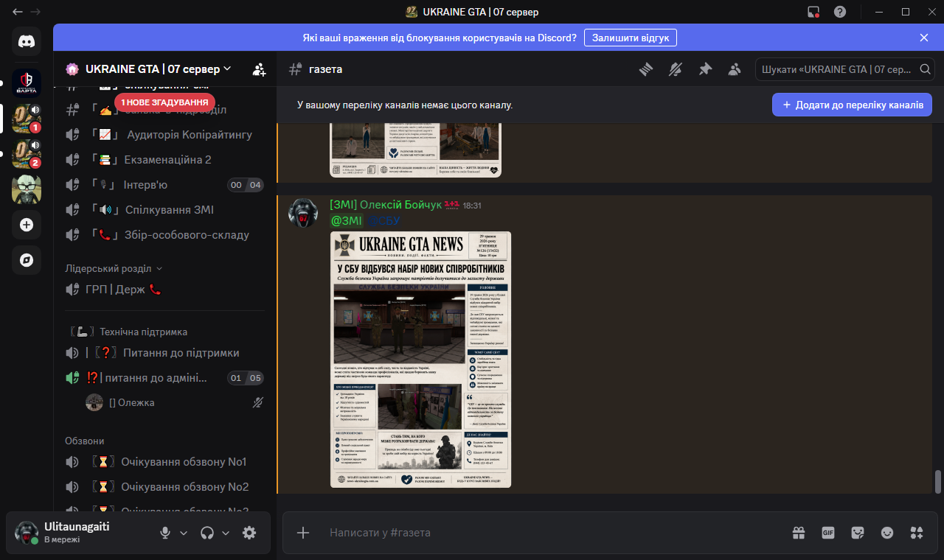Join Спілкування ЗМІ voice channel

(164, 209)
